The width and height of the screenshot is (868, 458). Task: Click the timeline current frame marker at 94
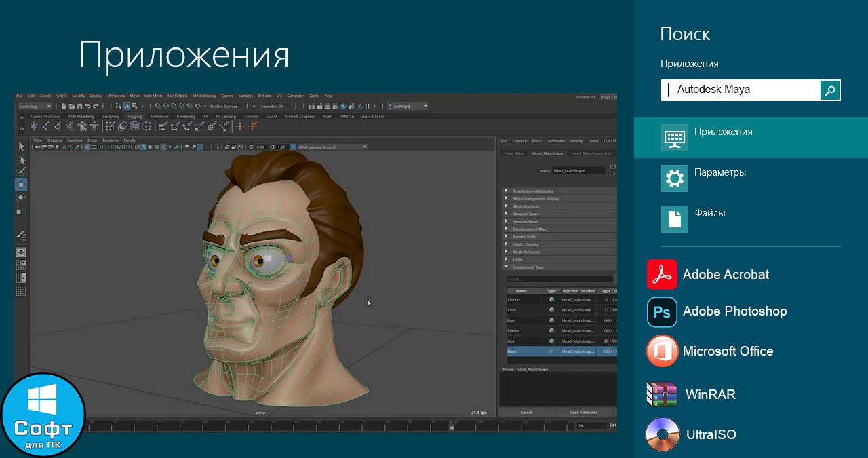tap(451, 426)
